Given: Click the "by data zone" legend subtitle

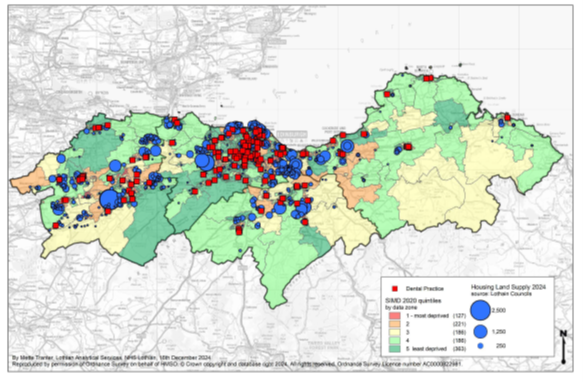Looking at the screenshot, I should click(x=401, y=307).
